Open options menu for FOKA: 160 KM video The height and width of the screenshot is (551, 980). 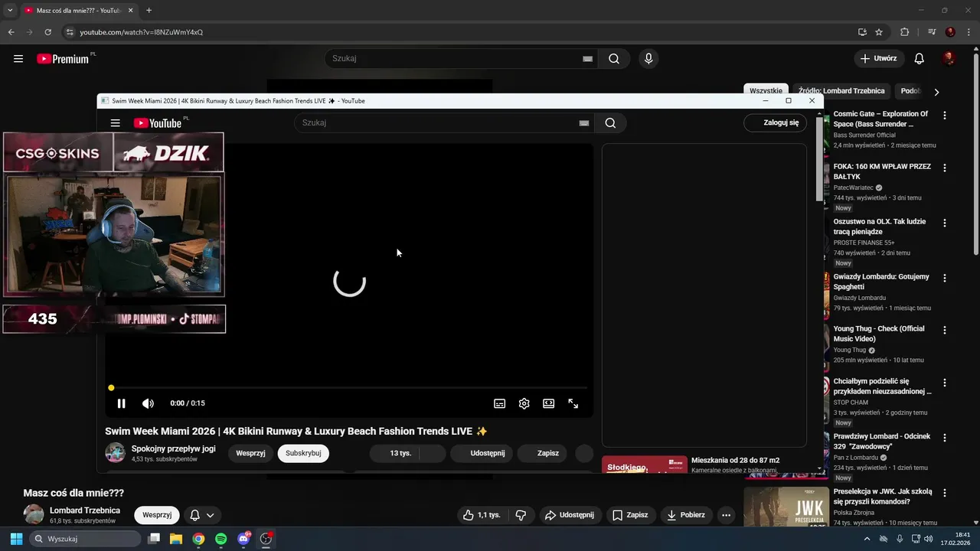pos(945,168)
